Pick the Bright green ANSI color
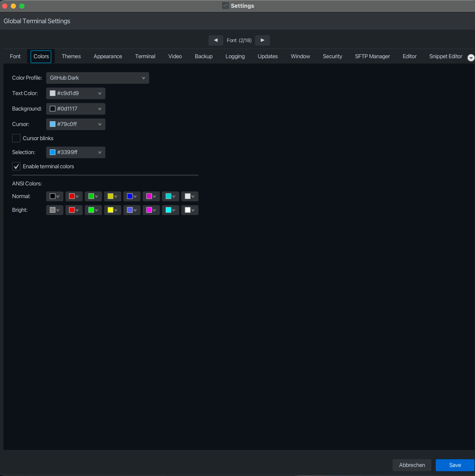Screen dimensions: 475x476 (93, 210)
